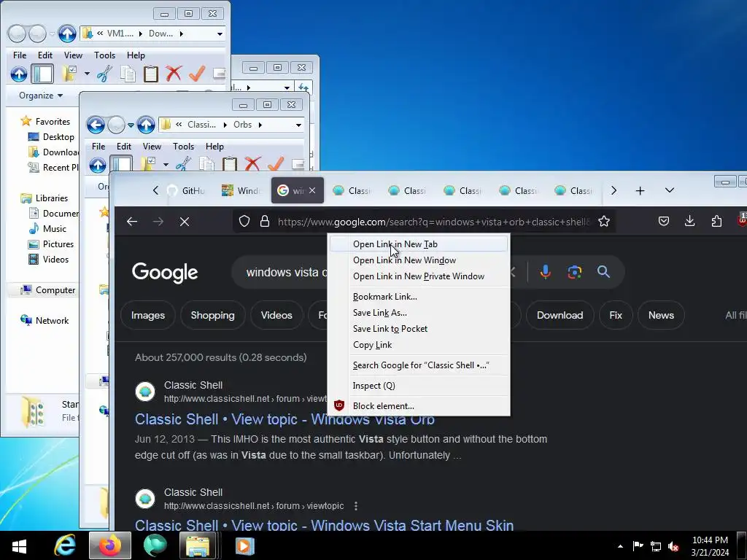Open Firefox downloads panel icon
The width and height of the screenshot is (747, 560).
coord(689,221)
